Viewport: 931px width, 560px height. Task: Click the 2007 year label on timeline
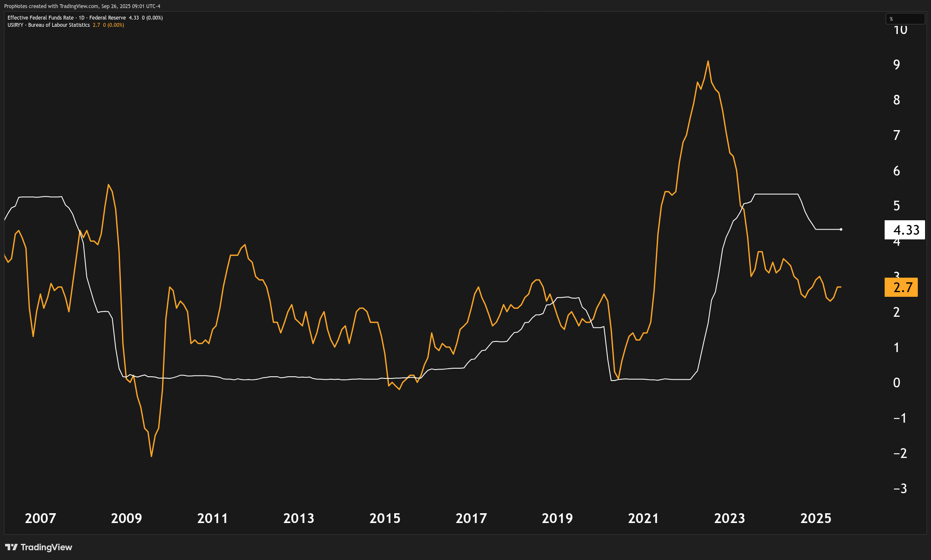tap(40, 519)
